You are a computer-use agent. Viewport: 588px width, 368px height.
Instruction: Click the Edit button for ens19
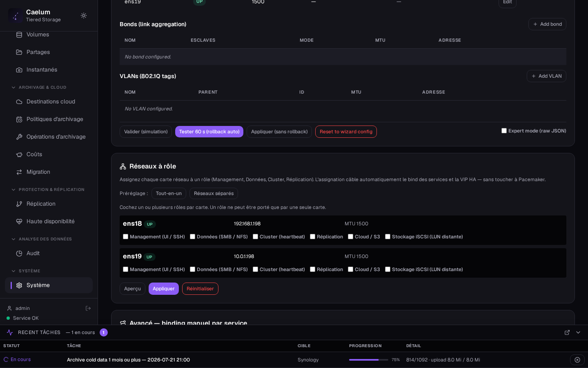coord(508,2)
